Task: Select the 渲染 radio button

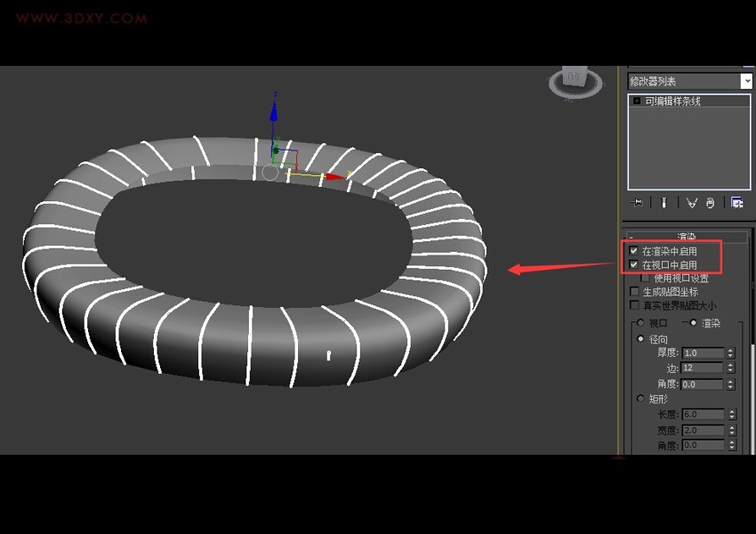Action: (694, 323)
